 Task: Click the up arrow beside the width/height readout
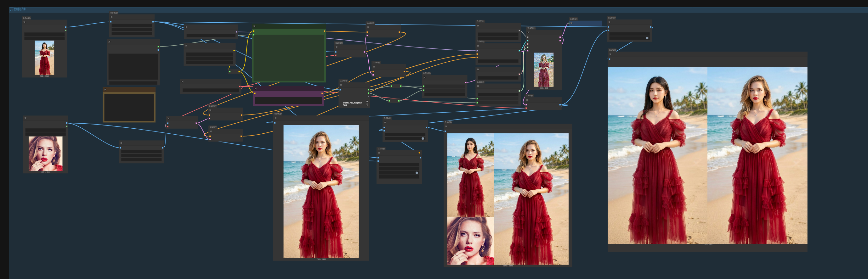coord(367,101)
